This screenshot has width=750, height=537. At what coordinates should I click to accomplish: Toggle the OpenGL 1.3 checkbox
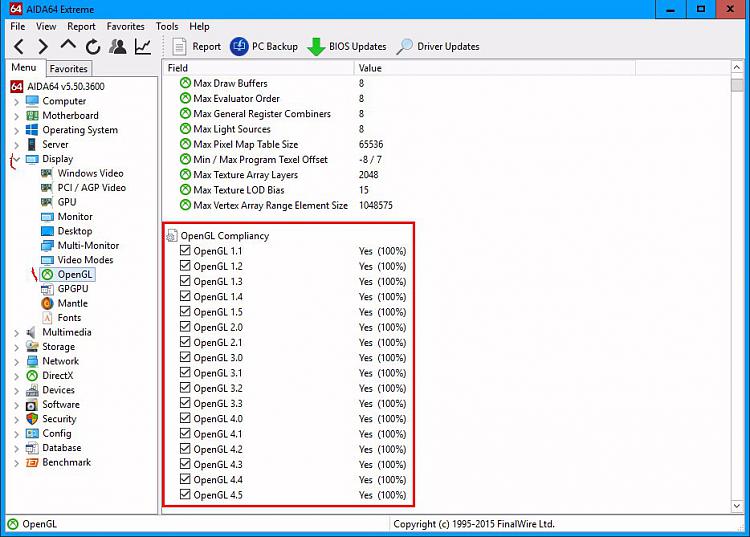pos(185,281)
